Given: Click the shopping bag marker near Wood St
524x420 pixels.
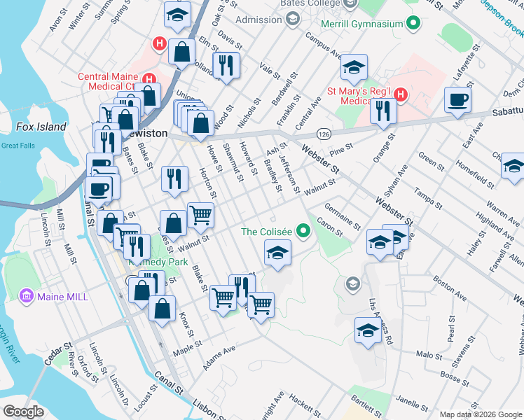Looking at the screenshot, I should [x=200, y=125].
